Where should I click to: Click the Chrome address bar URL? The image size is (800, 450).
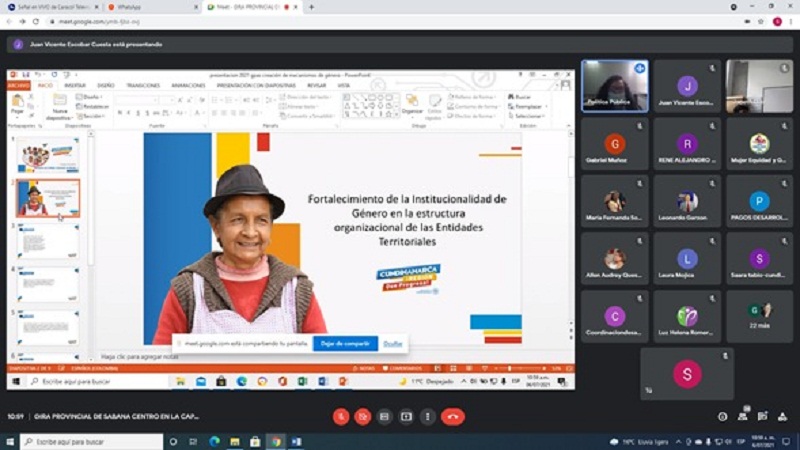(x=99, y=22)
